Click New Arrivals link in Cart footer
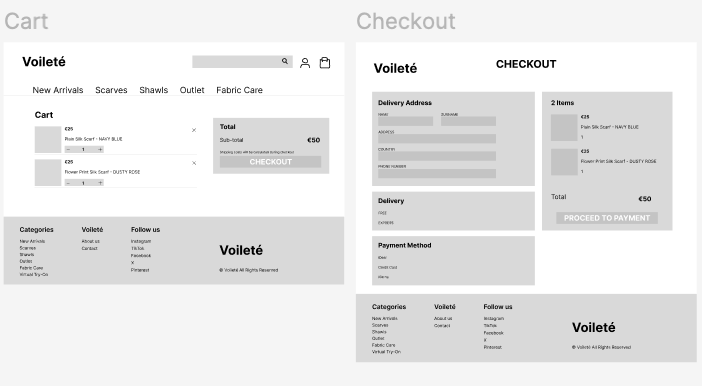702x386 pixels. (32, 241)
